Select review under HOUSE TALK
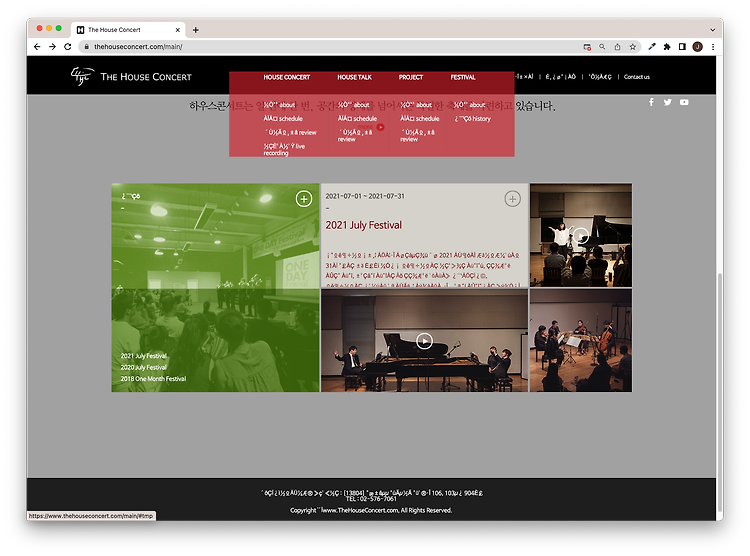750x556 pixels. 355,135
